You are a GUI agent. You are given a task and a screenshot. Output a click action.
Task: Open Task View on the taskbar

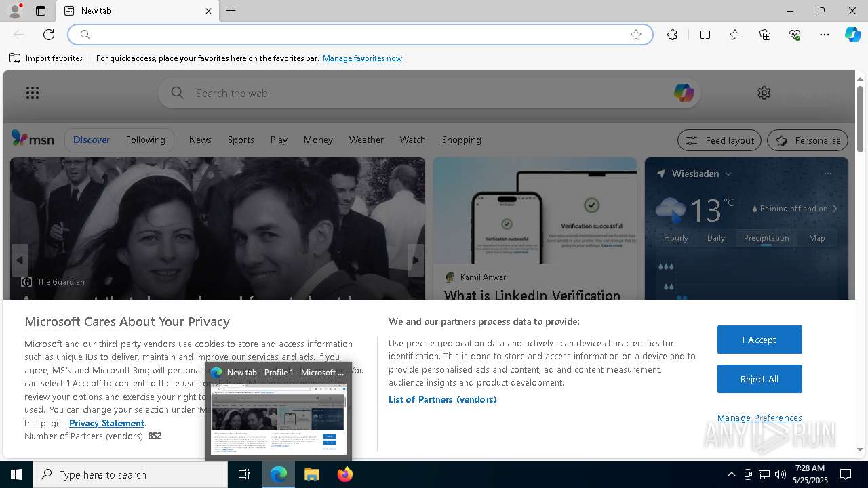pos(244,474)
